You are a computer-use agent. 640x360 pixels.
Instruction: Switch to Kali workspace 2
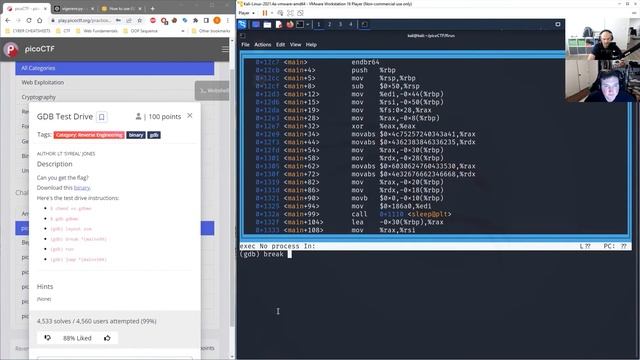click(x=329, y=24)
